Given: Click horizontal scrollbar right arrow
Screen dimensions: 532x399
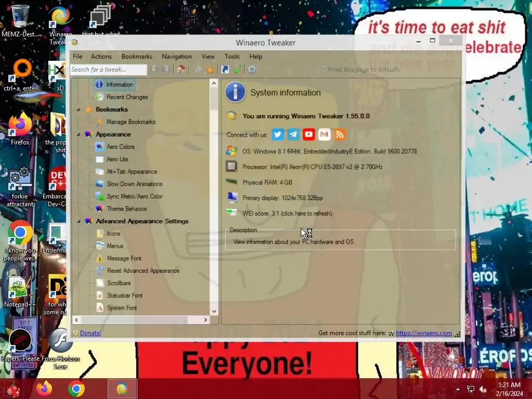Looking at the screenshot, I should point(205,320).
